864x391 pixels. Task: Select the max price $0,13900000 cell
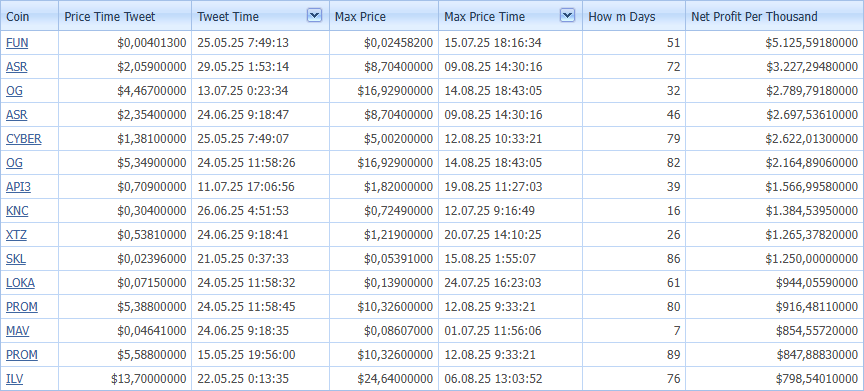[x=384, y=283]
